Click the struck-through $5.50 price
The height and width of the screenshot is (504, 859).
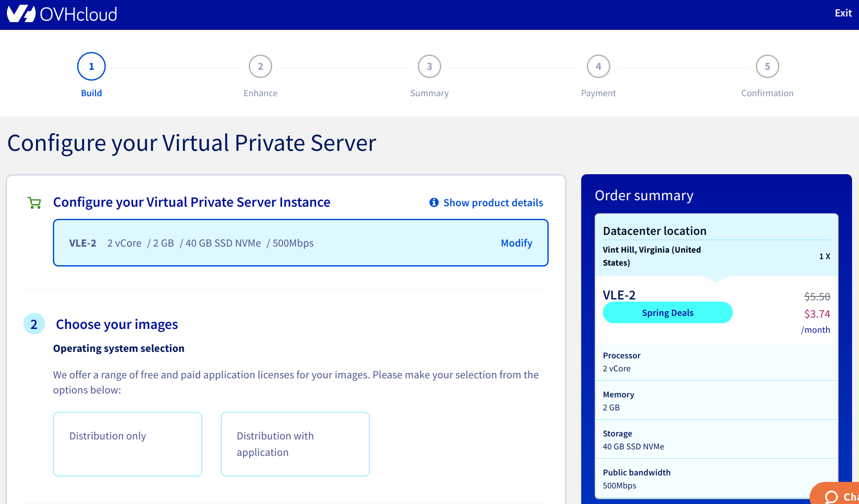pyautogui.click(x=817, y=297)
